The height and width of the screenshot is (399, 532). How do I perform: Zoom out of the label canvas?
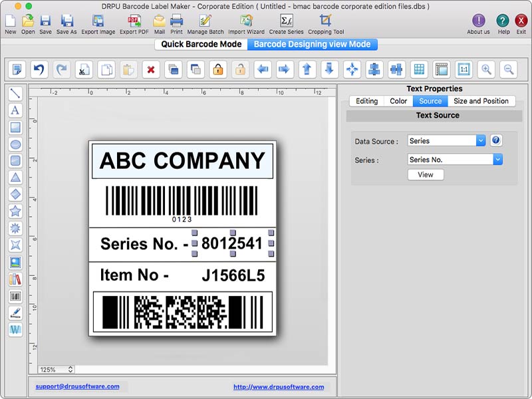pos(509,70)
